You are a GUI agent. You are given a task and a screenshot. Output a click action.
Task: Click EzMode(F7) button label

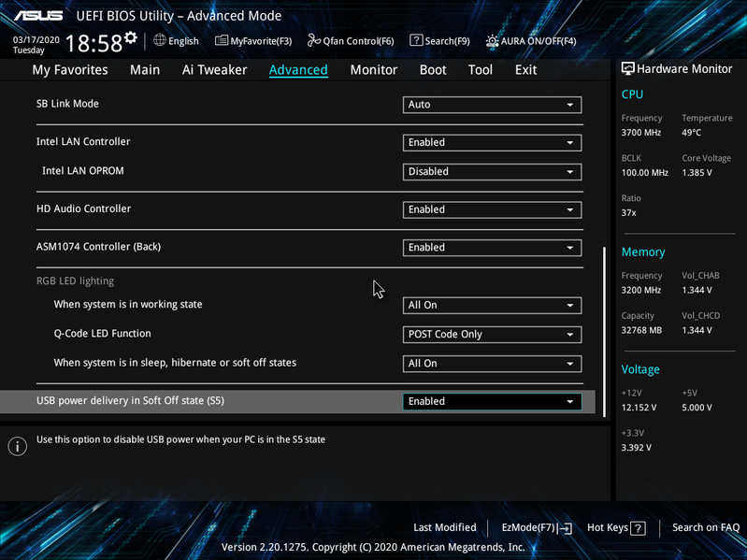pyautogui.click(x=528, y=527)
